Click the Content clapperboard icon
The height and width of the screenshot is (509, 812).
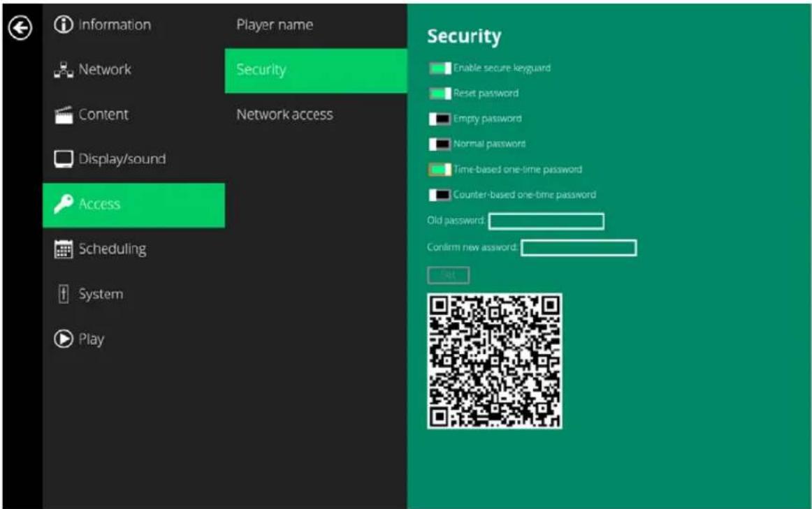click(x=64, y=115)
